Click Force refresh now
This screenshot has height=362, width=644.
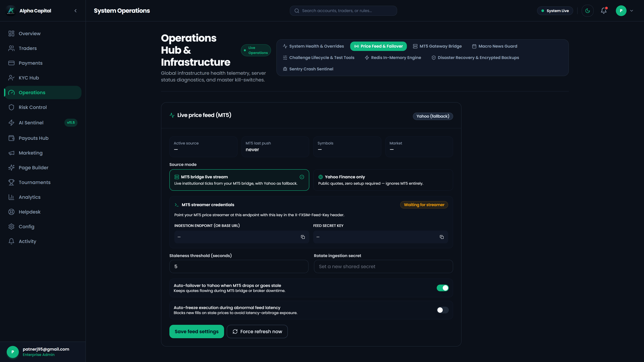point(257,331)
